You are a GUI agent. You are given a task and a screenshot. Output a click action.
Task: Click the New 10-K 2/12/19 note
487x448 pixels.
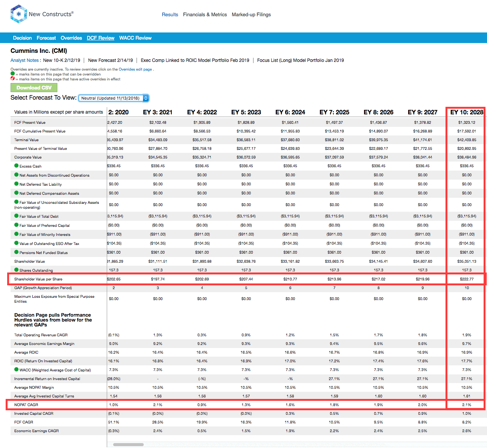click(x=61, y=60)
